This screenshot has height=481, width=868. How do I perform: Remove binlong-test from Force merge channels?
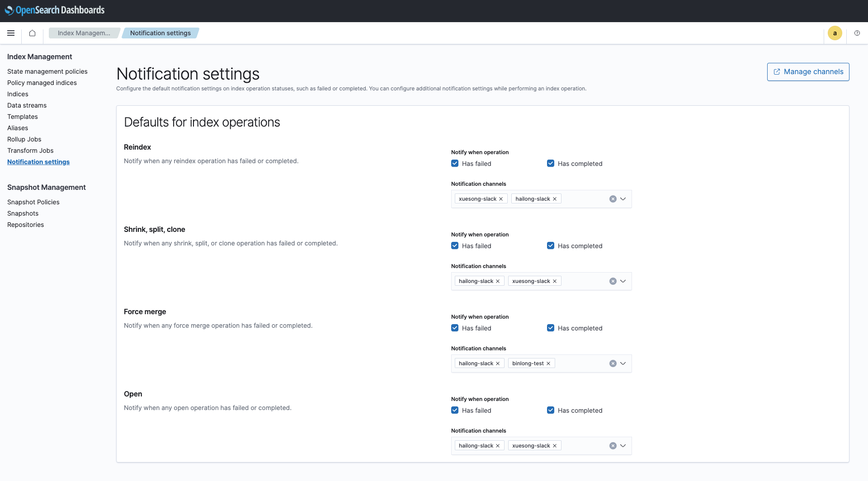548,363
